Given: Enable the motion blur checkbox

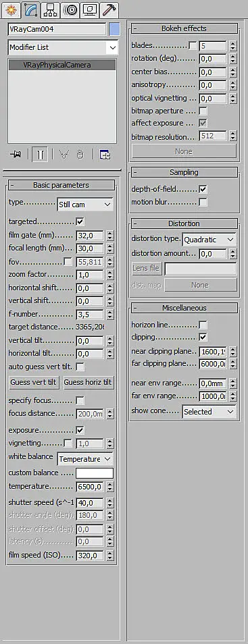Looking at the screenshot, I should pyautogui.click(x=203, y=202).
